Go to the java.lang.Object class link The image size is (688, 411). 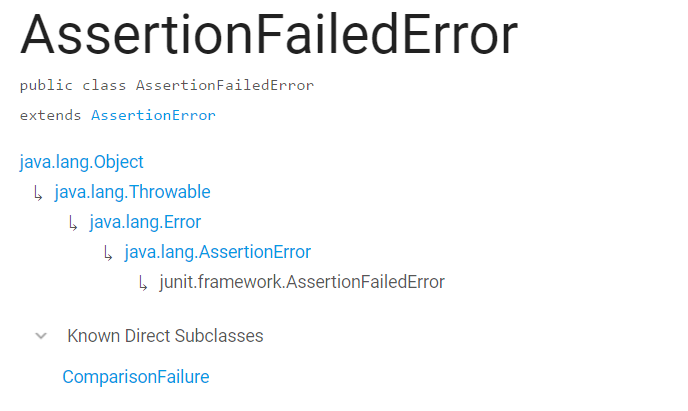82,162
